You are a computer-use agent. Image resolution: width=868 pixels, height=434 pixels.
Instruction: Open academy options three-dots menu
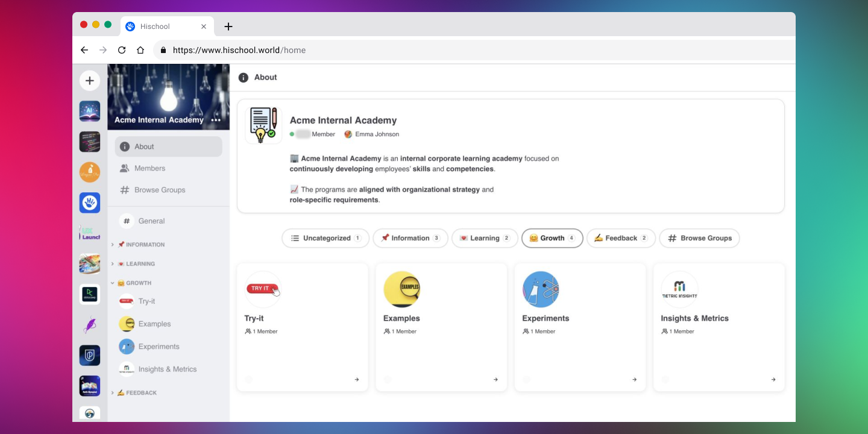click(x=216, y=120)
